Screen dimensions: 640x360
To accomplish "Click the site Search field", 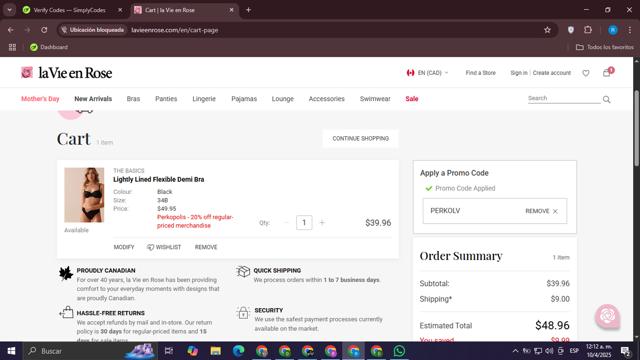I will tap(564, 98).
